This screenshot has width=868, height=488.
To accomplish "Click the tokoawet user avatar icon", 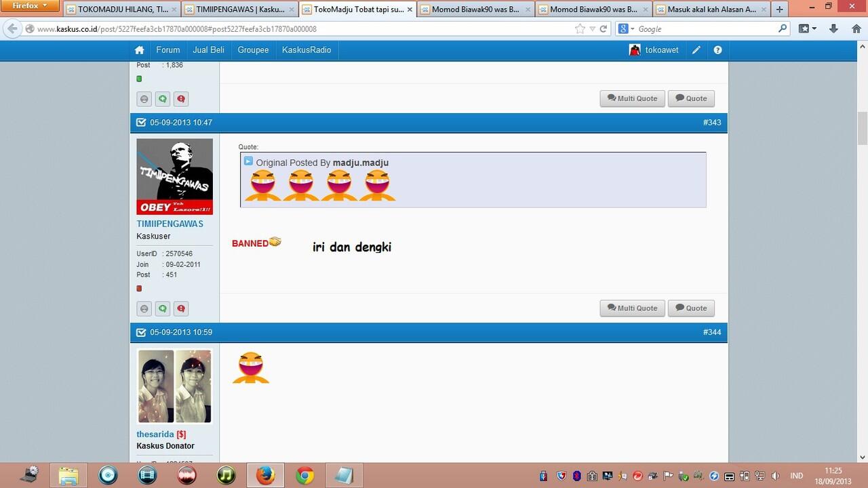I will (x=635, y=50).
